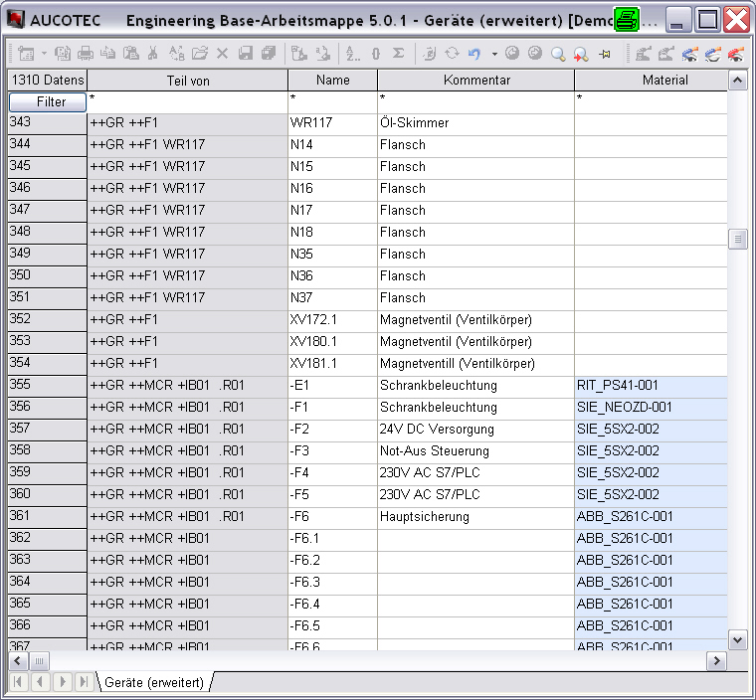This screenshot has height=700, width=756.
Task: Click the A-Z sort icon
Action: point(353,54)
